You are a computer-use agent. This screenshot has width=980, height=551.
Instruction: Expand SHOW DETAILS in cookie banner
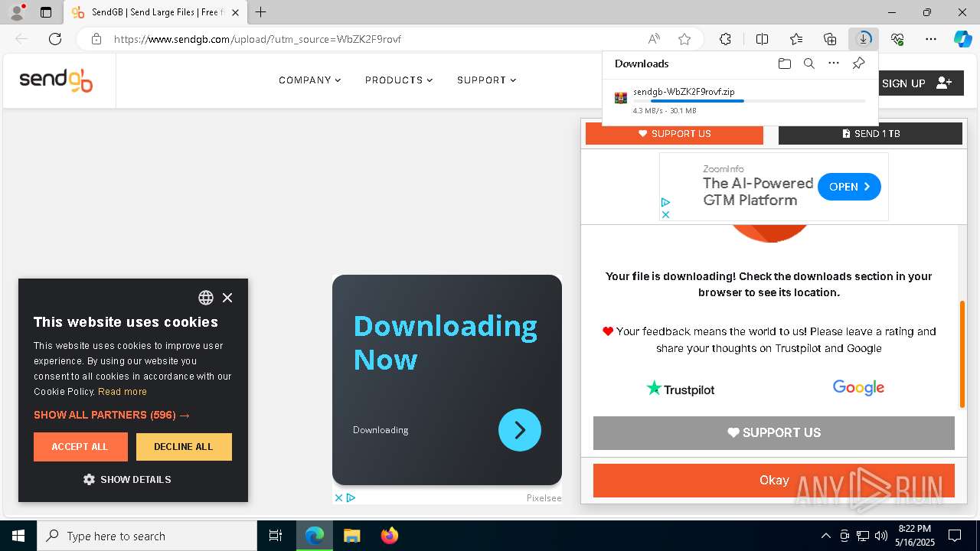pyautogui.click(x=127, y=479)
